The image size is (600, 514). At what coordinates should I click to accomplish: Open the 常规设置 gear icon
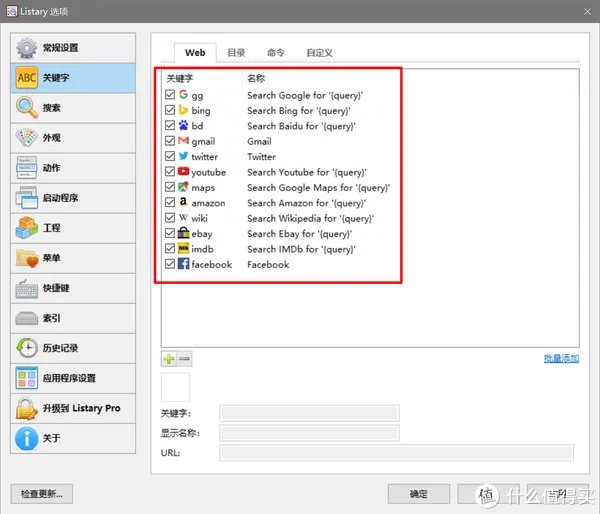click(26, 48)
